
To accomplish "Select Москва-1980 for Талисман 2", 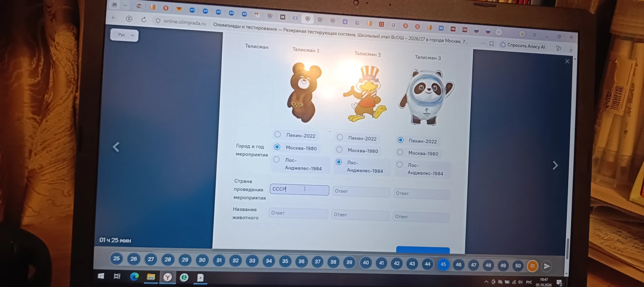I will (339, 150).
